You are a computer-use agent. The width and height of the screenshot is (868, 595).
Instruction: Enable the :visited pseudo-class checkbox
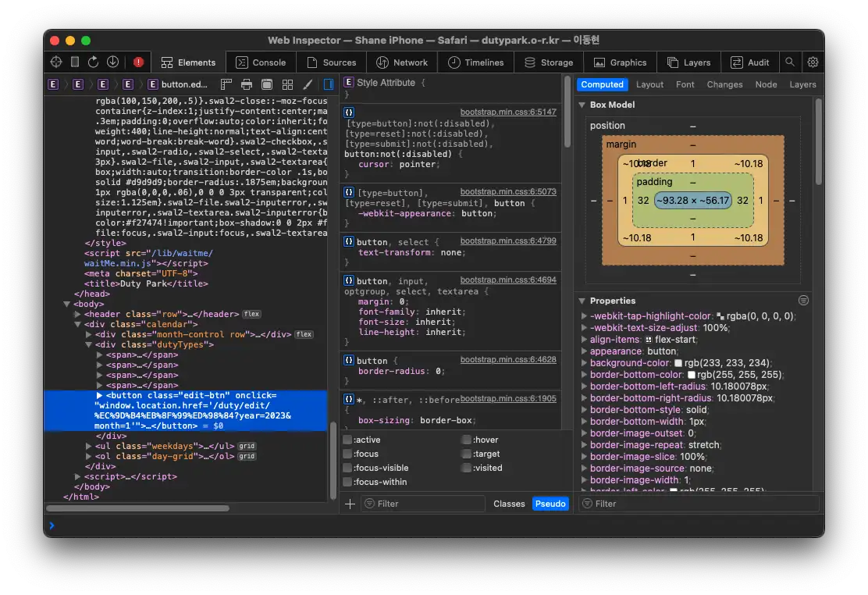(466, 468)
